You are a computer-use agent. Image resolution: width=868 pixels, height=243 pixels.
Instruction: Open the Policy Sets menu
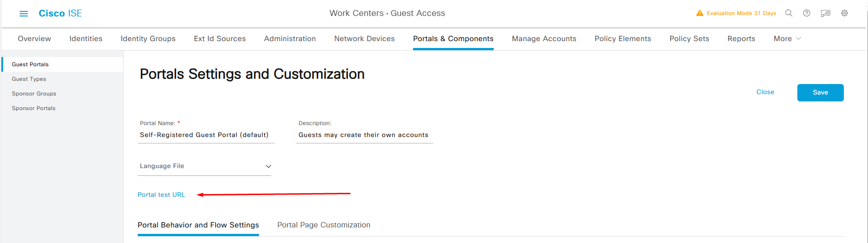pos(689,39)
